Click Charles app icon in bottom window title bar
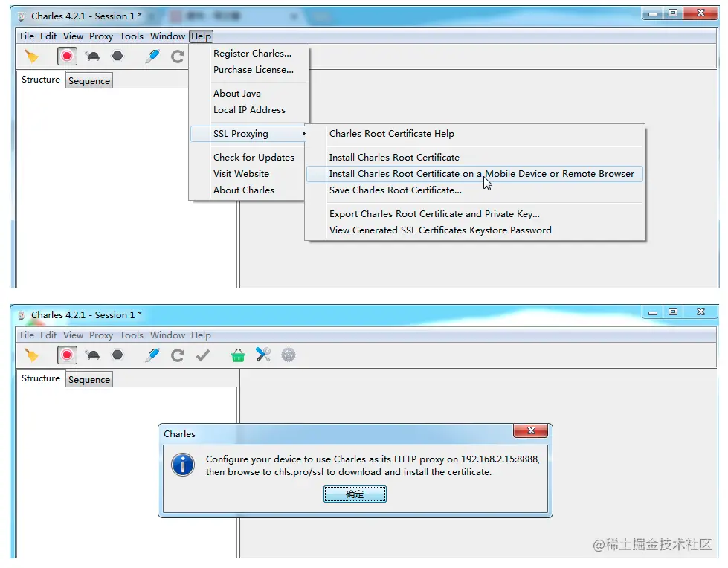Viewport: 728px width, 568px height. [22, 315]
